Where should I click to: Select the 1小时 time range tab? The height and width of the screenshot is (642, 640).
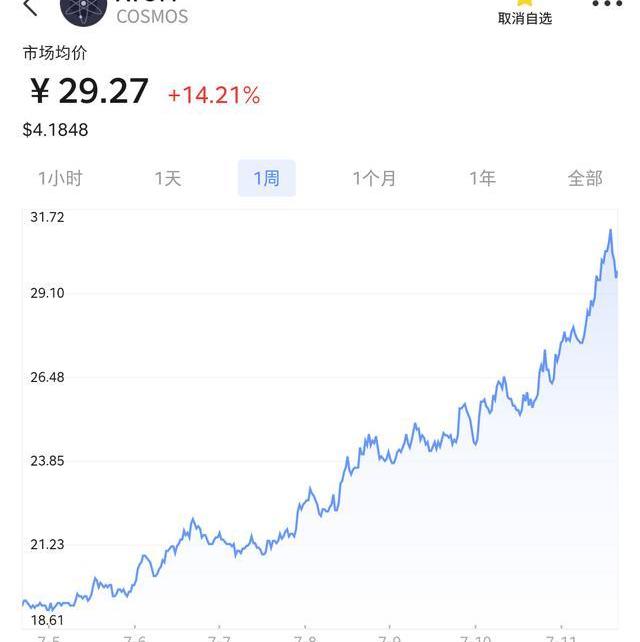pyautogui.click(x=60, y=179)
